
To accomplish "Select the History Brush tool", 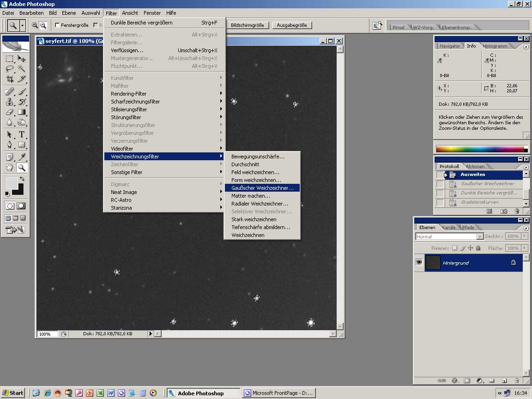I will tap(21, 102).
